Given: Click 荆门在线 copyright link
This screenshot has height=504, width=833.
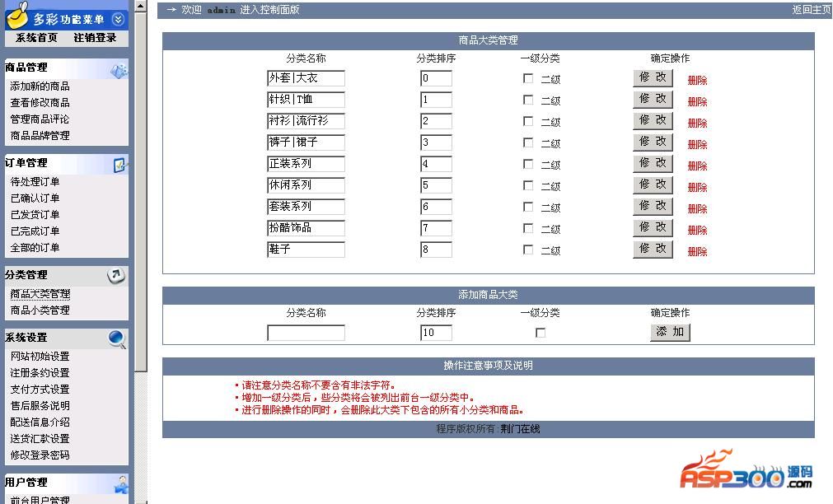Looking at the screenshot, I should [520, 429].
